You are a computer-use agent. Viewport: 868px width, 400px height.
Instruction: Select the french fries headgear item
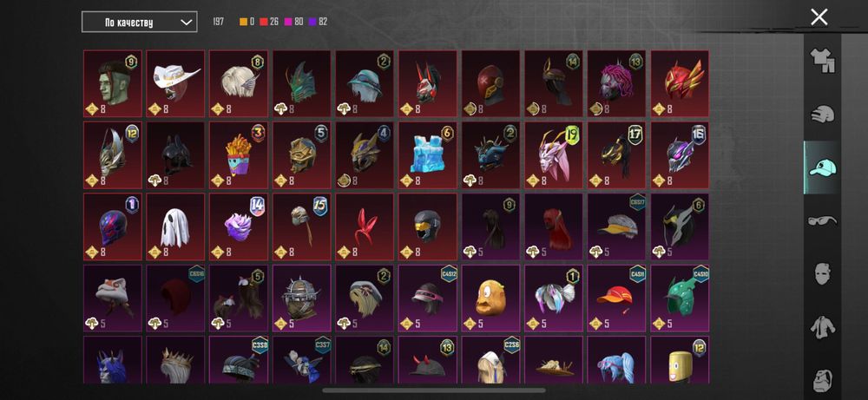coord(239,155)
